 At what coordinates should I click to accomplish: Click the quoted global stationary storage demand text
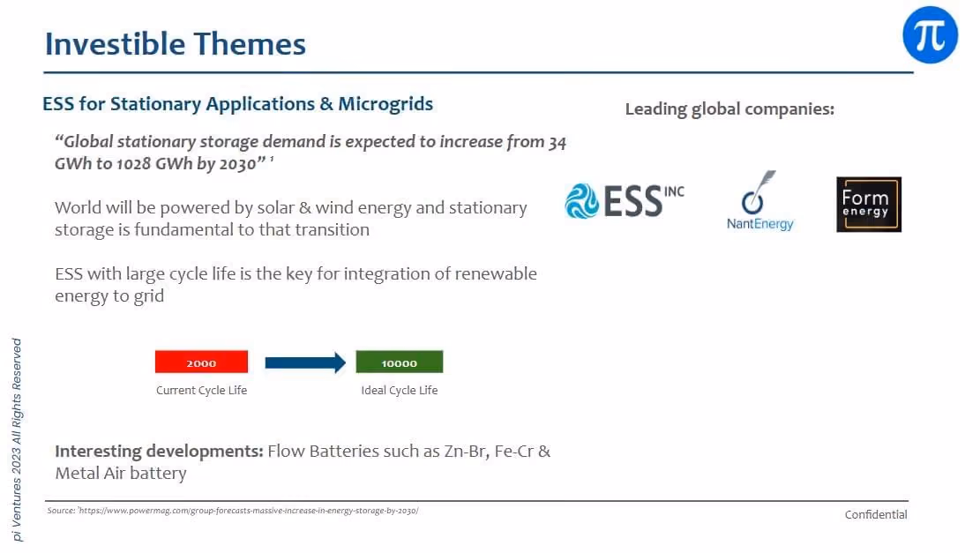(x=310, y=153)
